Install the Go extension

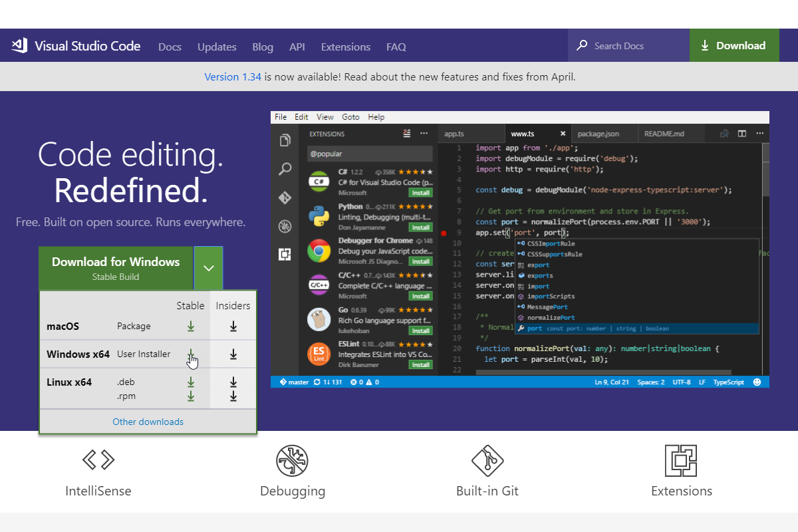tap(420, 331)
